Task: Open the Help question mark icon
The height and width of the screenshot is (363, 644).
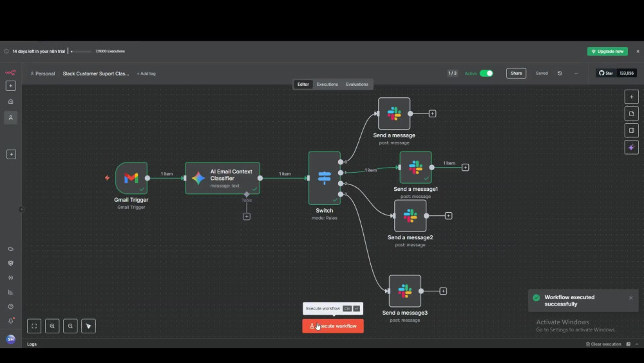Action: [11, 307]
